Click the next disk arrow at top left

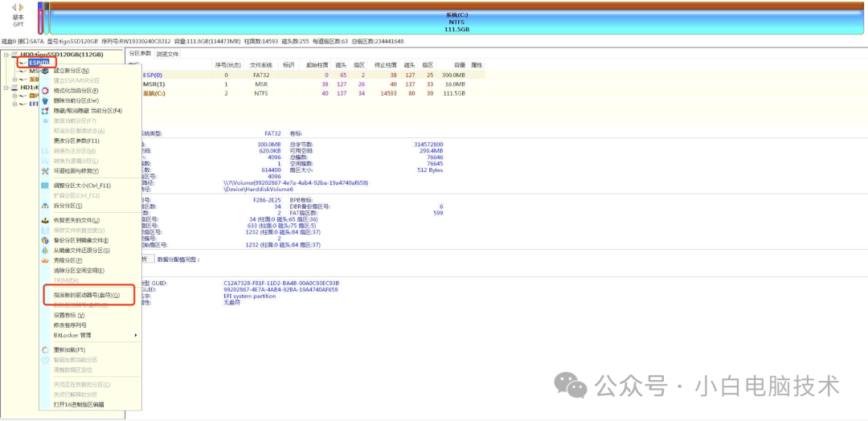(23, 7)
